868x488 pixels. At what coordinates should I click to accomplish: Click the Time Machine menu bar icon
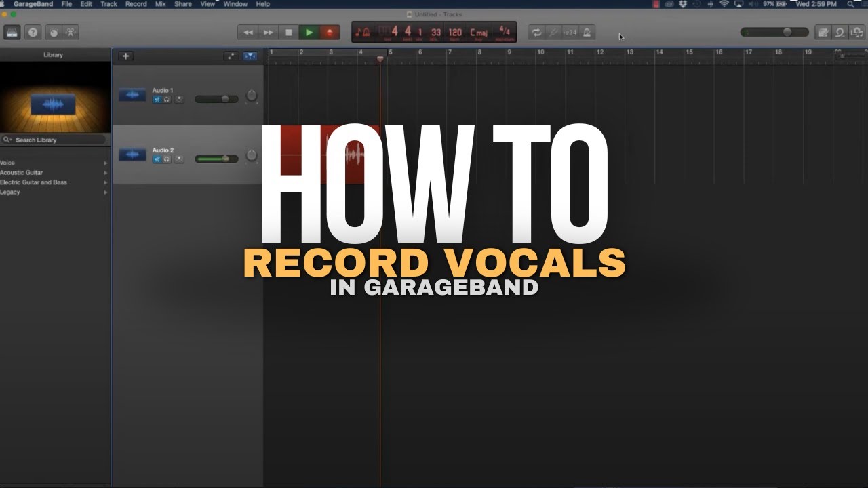[x=696, y=4]
